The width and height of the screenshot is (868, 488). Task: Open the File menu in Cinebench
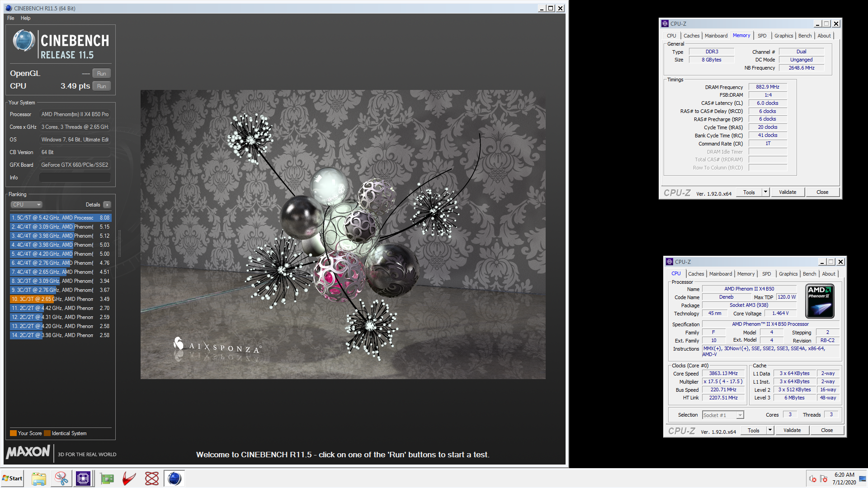pos(11,18)
